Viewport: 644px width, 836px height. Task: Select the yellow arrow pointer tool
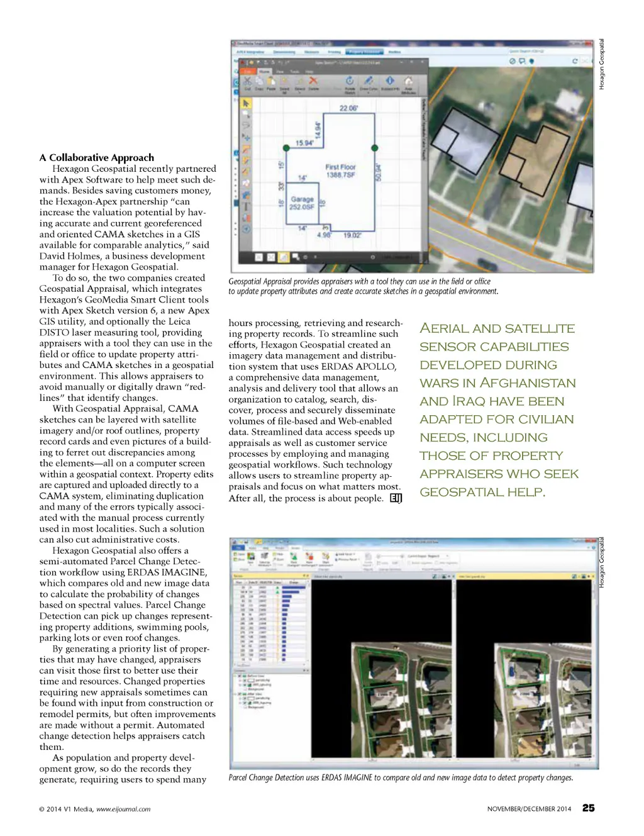coord(246,103)
